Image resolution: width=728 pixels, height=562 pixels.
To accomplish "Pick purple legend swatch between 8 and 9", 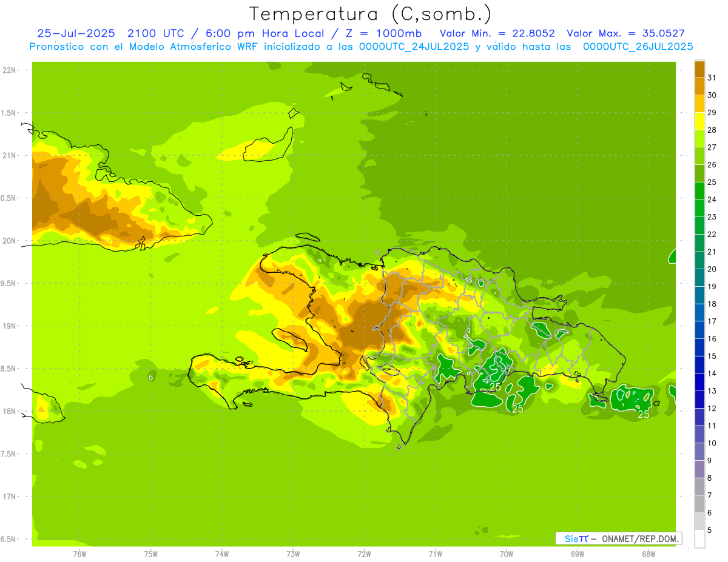I will tap(700, 469).
